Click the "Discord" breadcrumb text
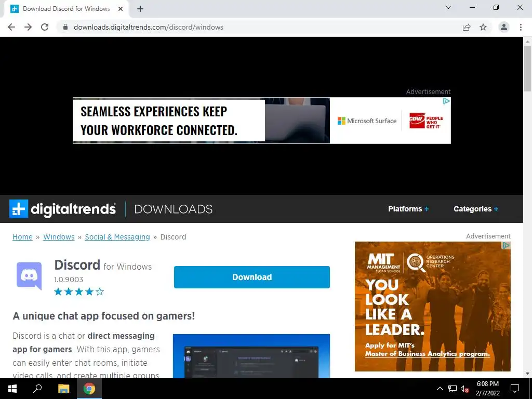The image size is (532, 399). coord(173,237)
